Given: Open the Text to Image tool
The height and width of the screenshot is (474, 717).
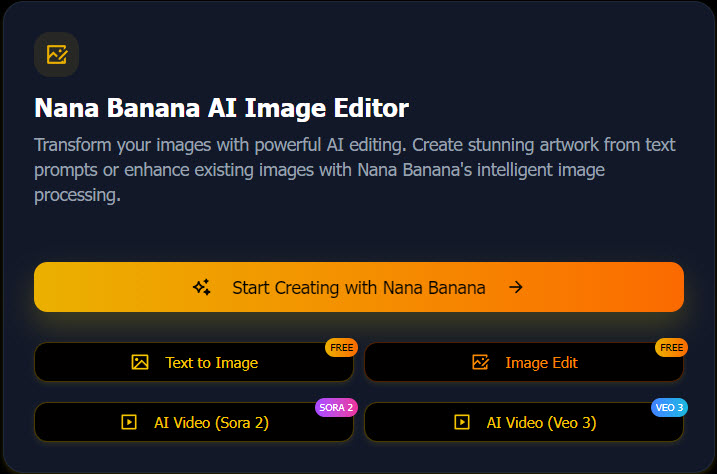Looking at the screenshot, I should [194, 362].
